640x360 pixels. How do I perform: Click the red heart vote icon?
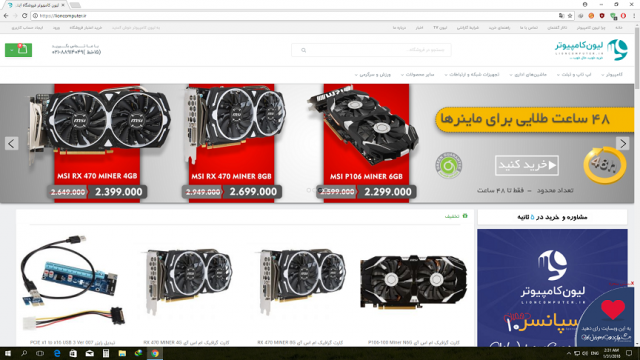[613, 309]
